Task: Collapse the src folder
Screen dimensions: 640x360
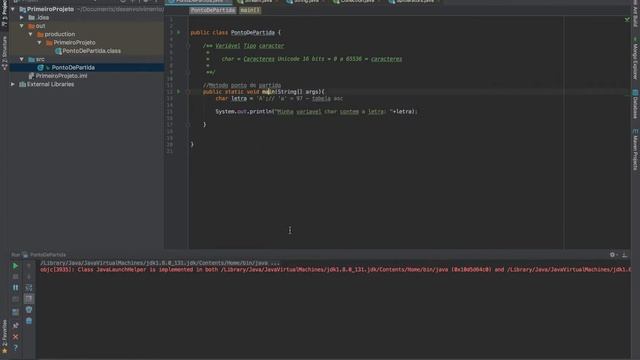Action: [22, 59]
